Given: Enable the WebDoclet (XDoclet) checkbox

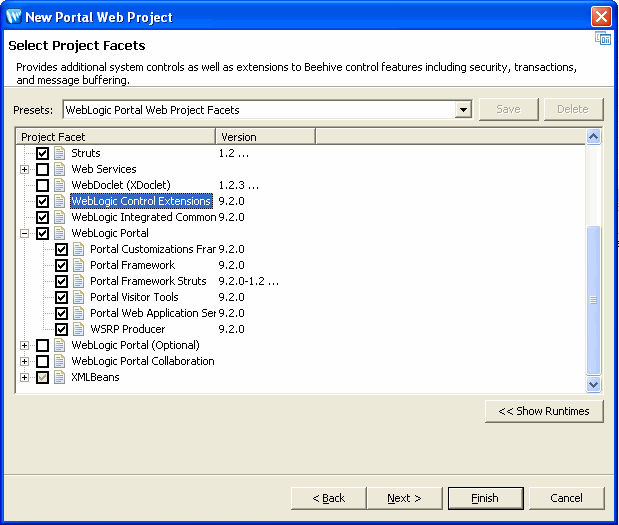Looking at the screenshot, I should coord(42,185).
